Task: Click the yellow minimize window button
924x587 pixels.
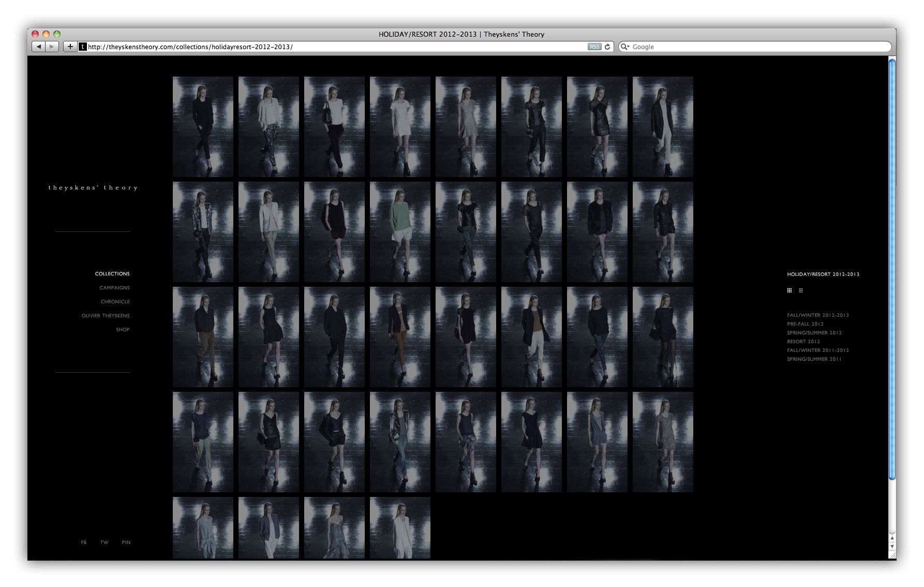Action: 46,34
